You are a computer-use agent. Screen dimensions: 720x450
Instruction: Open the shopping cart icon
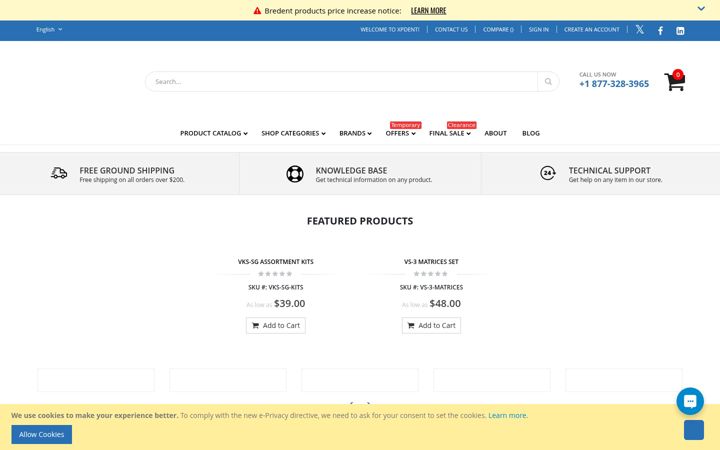(675, 81)
